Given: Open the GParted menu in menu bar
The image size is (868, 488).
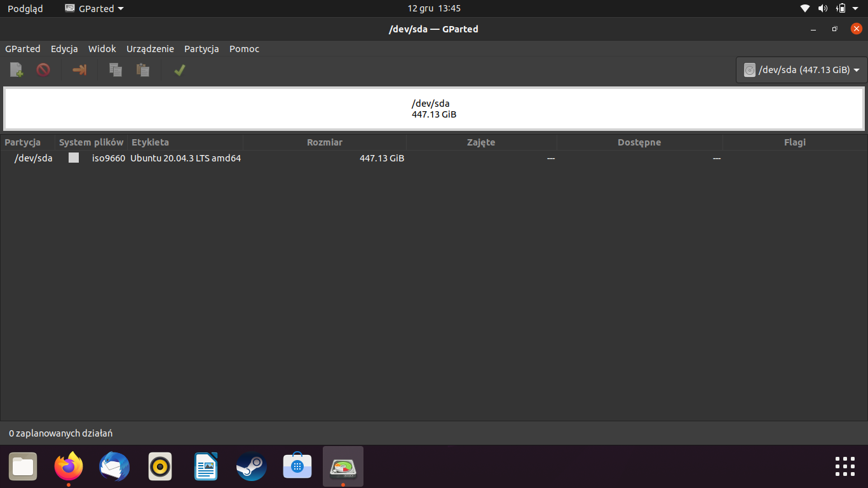Looking at the screenshot, I should coord(23,49).
